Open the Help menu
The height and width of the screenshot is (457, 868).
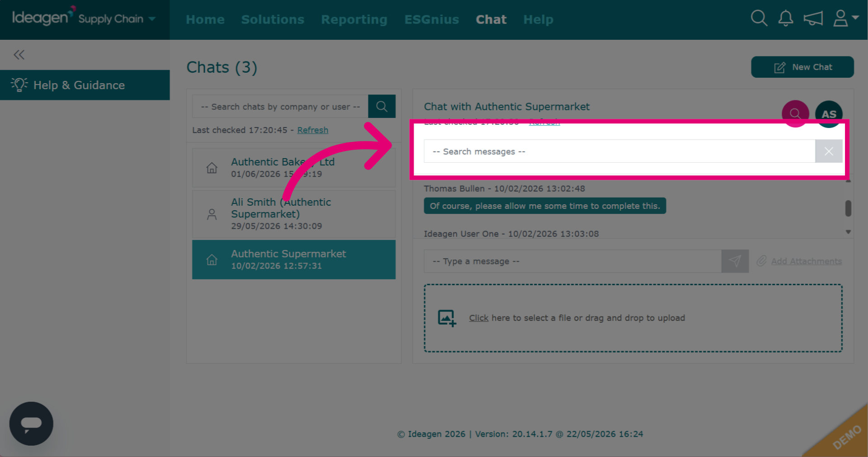point(538,19)
